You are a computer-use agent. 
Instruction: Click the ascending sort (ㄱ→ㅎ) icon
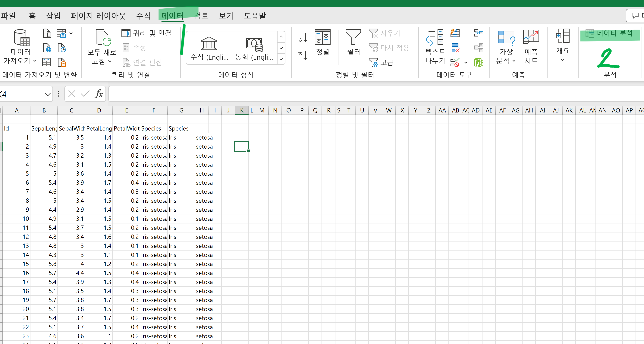pos(303,37)
